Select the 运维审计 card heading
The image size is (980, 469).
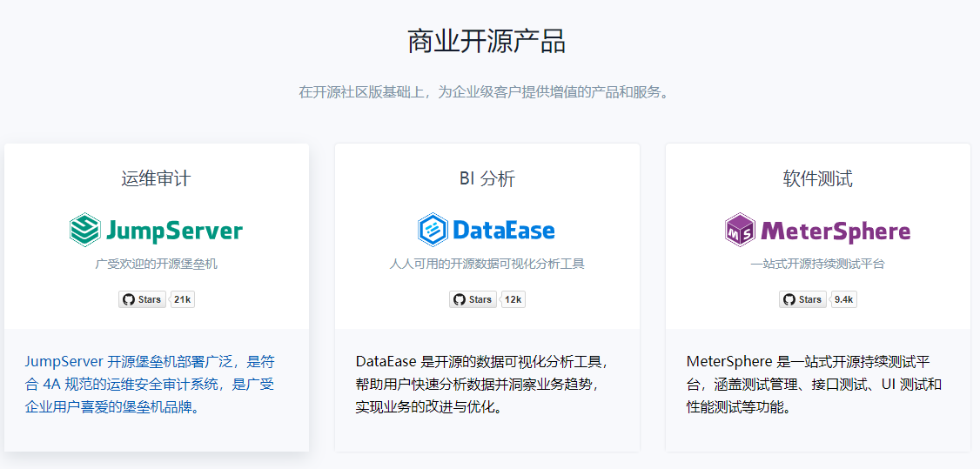tap(157, 179)
